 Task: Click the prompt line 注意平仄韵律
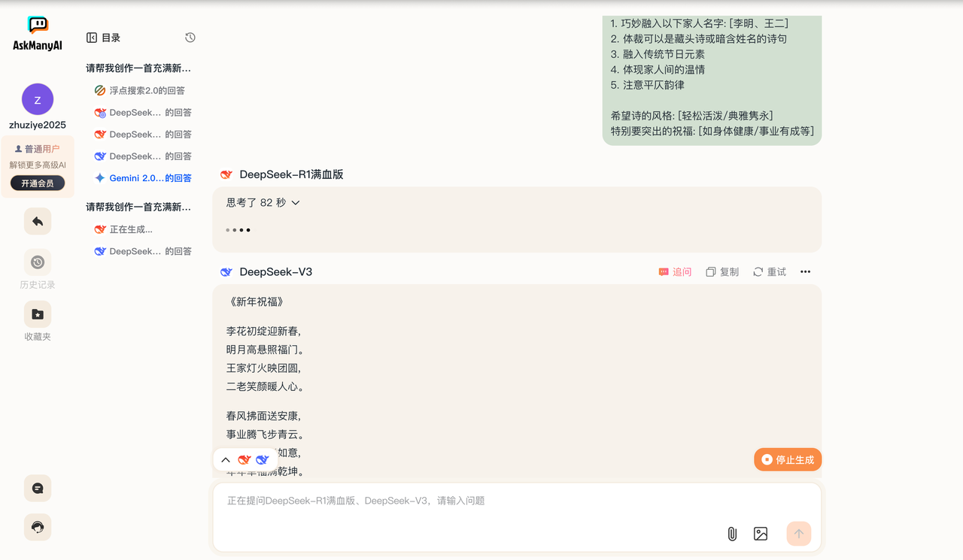[x=648, y=85]
